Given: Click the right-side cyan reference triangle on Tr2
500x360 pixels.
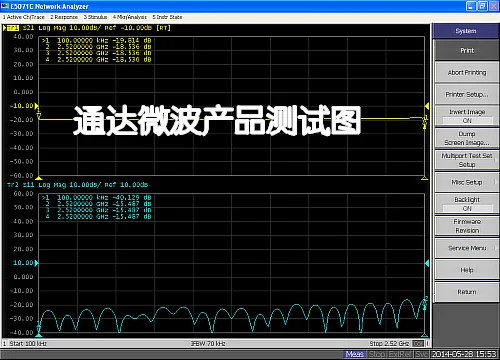Looking at the screenshot, I should [427, 263].
